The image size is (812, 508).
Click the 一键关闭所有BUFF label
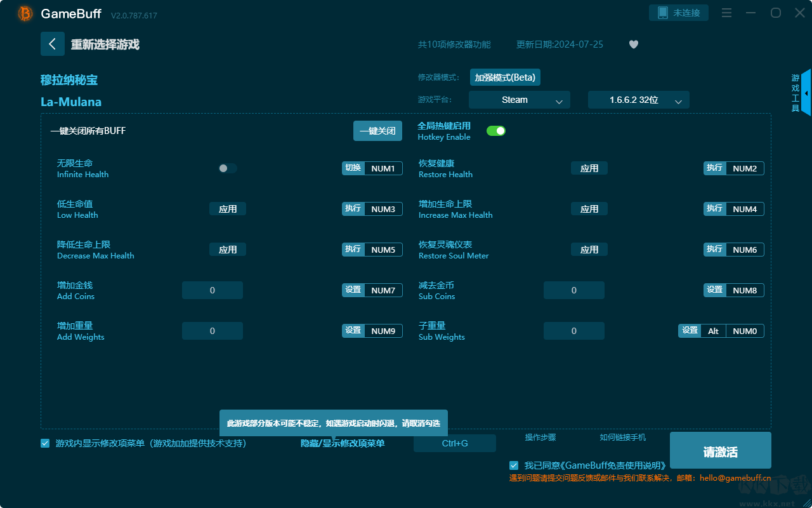(88, 131)
